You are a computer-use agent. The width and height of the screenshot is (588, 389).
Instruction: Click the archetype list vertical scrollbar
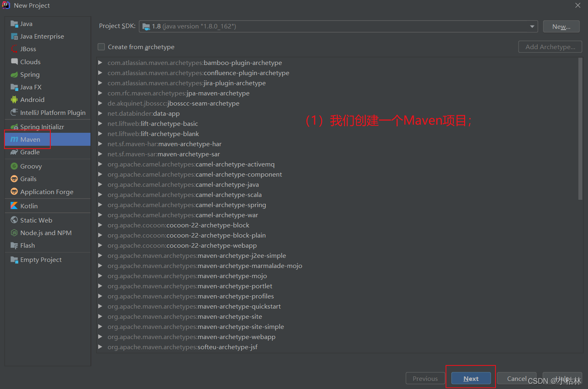[580, 129]
